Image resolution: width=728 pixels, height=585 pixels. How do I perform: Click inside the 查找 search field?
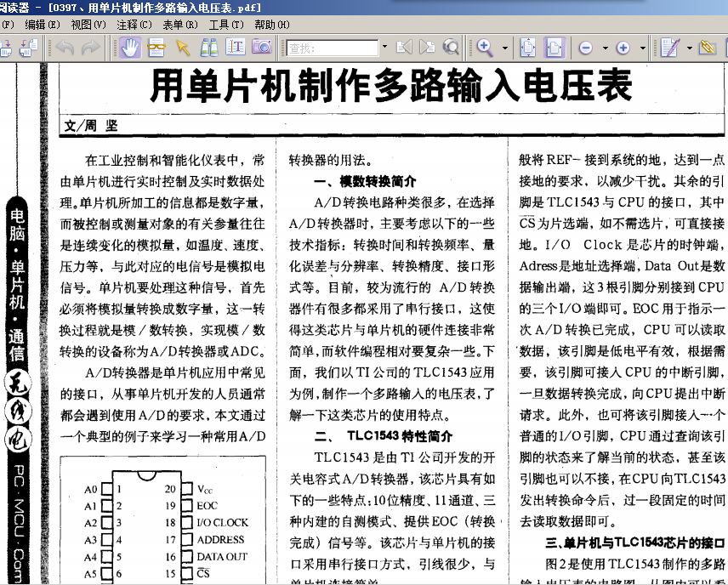pos(333,48)
